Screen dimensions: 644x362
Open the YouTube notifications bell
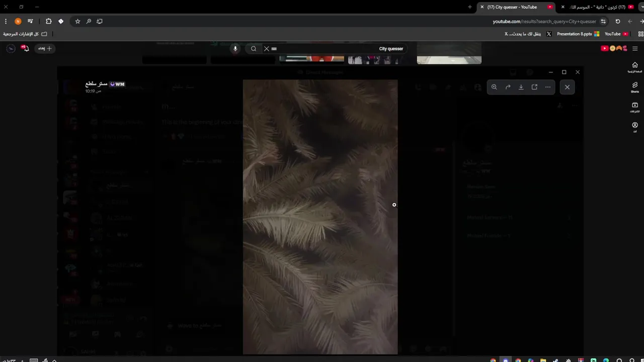(25, 48)
